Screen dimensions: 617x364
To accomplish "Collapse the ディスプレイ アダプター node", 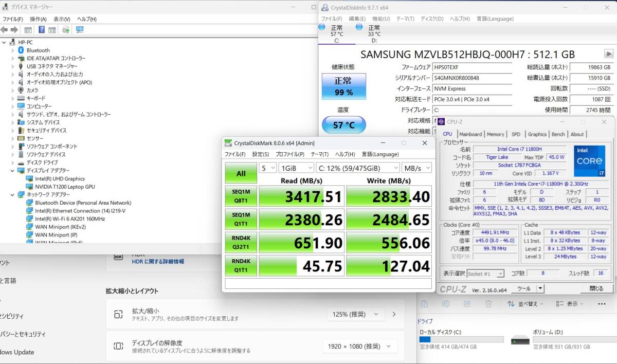I will coord(12,171).
